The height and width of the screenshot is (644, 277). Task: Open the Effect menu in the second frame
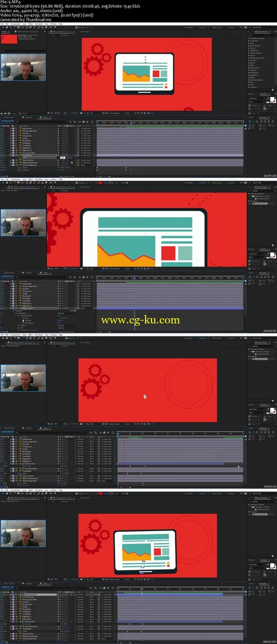(30, 179)
